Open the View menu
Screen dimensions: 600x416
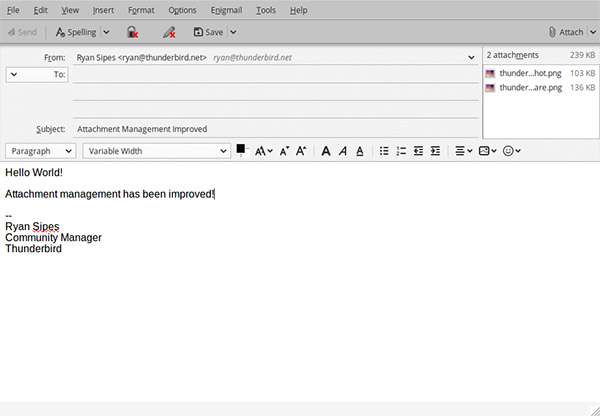coord(70,10)
